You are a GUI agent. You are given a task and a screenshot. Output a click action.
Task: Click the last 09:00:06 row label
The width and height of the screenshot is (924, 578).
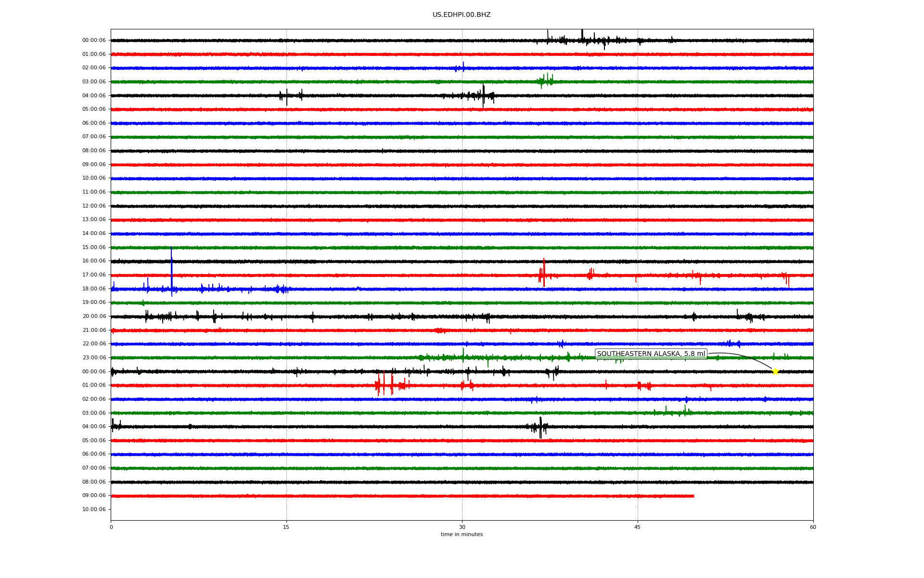[94, 496]
